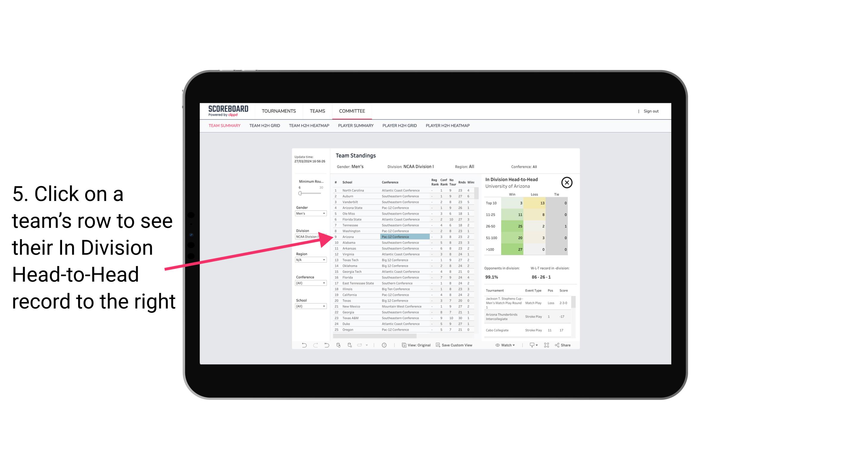Click the Save Custom View icon
Viewport: 868px width, 467px height.
(x=437, y=345)
